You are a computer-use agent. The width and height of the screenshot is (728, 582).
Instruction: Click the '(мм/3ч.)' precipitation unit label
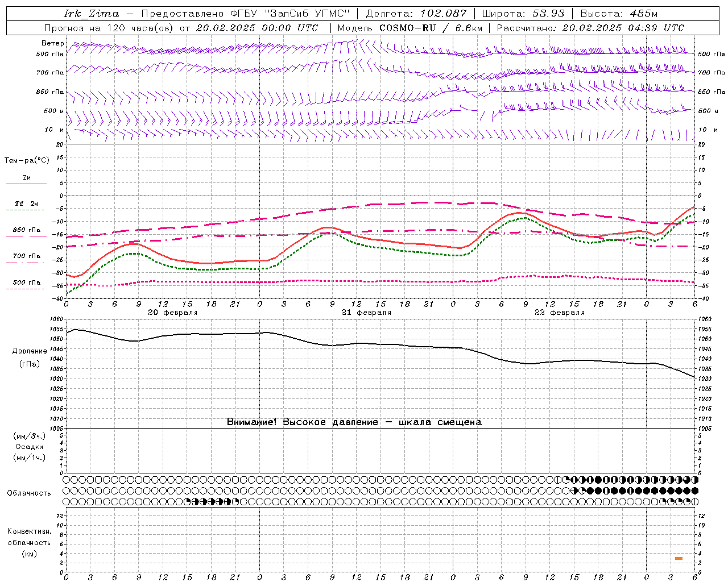coord(30,436)
